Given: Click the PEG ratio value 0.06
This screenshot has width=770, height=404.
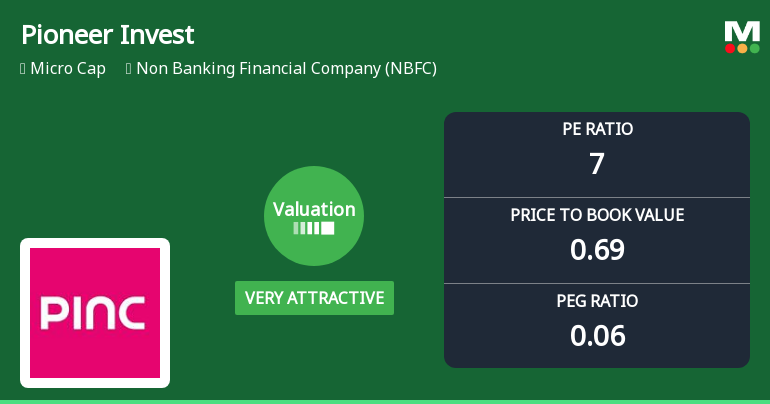Looking at the screenshot, I should pos(597,335).
